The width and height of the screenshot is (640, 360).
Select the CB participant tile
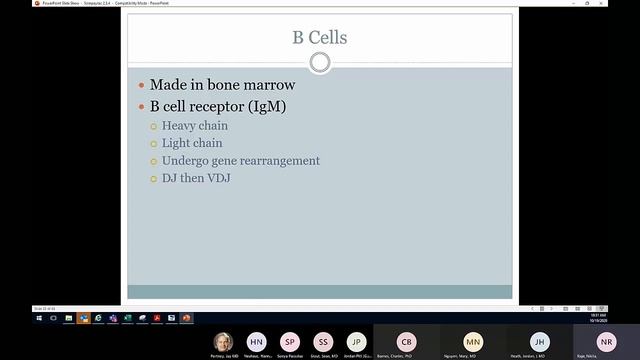(407, 342)
